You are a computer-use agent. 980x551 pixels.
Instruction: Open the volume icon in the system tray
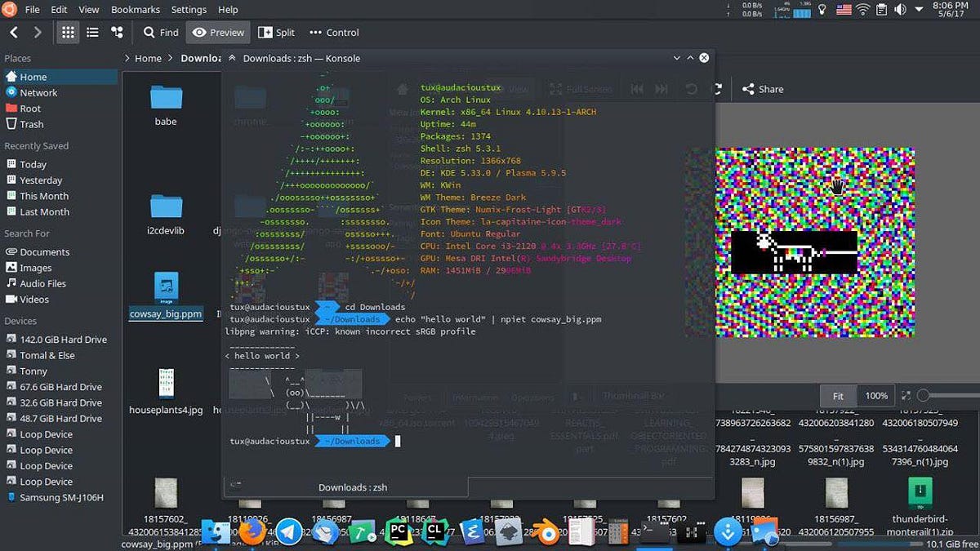(x=899, y=10)
